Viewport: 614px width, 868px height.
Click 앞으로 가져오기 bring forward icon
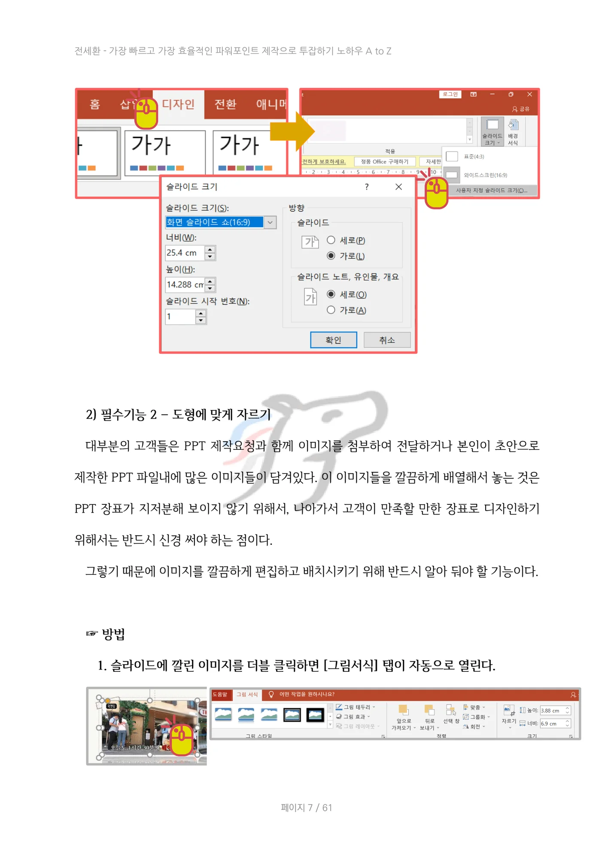point(403,717)
